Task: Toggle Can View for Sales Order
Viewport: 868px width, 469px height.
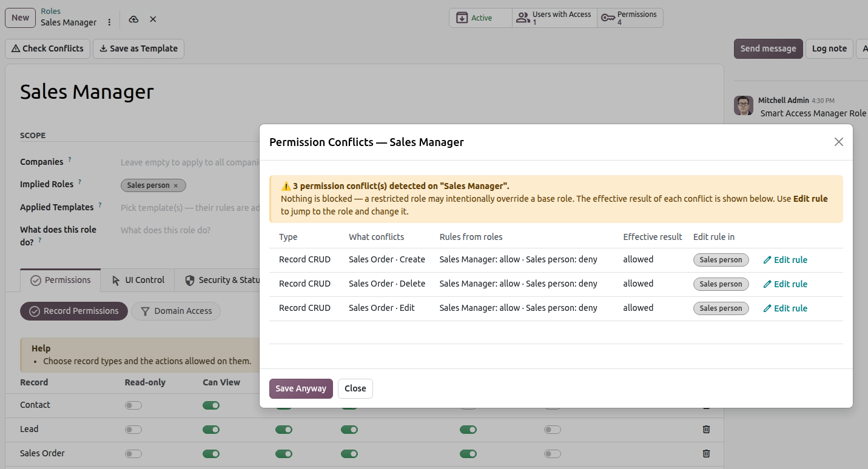Action: (211, 454)
